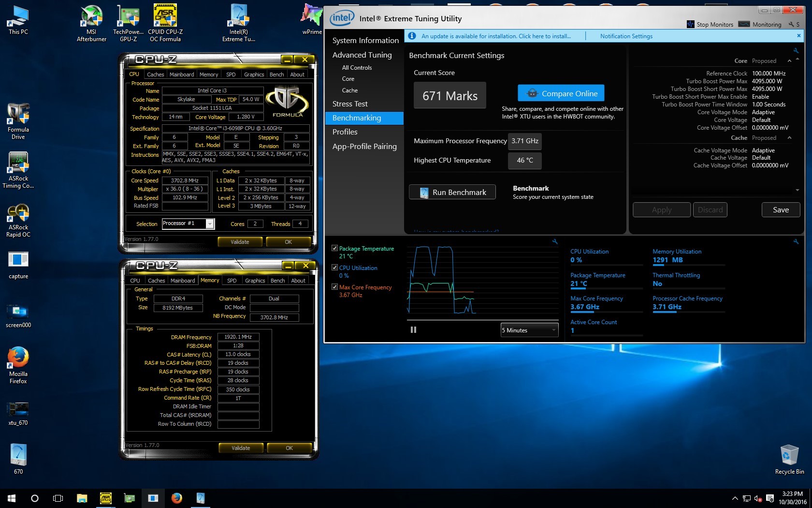Image resolution: width=812 pixels, height=508 pixels.
Task: Pause the XTU monitoring graph
Action: [413, 330]
